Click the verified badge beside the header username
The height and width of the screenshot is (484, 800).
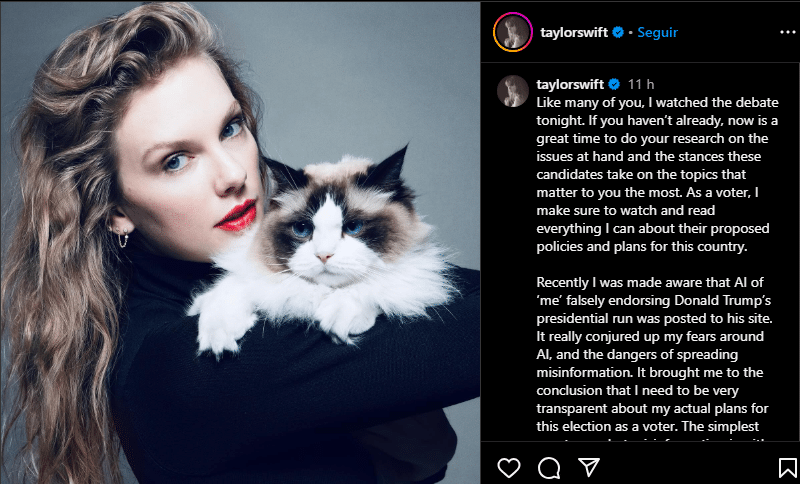(618, 33)
